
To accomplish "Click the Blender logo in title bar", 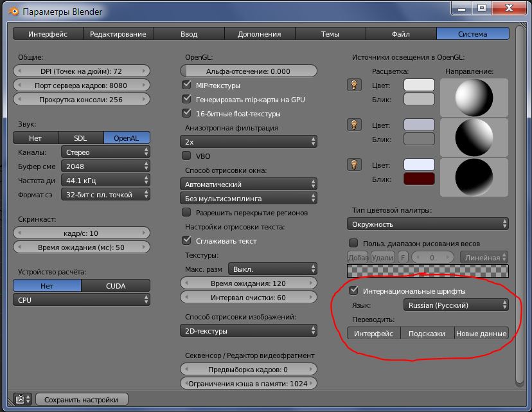I will (x=14, y=12).
